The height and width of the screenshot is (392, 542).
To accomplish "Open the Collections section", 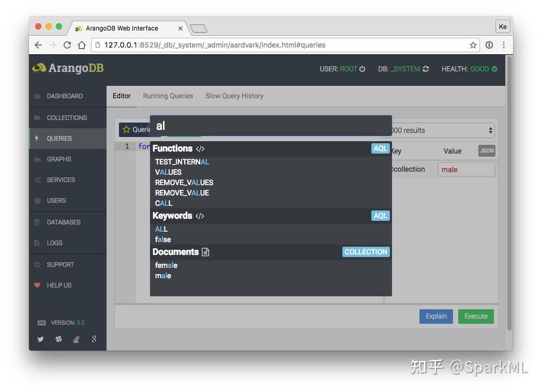I will [66, 117].
